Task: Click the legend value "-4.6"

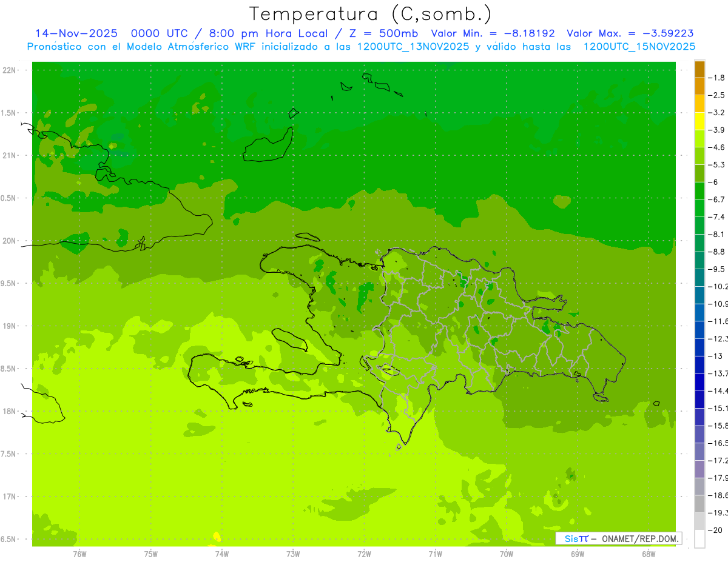Action: coord(716,147)
